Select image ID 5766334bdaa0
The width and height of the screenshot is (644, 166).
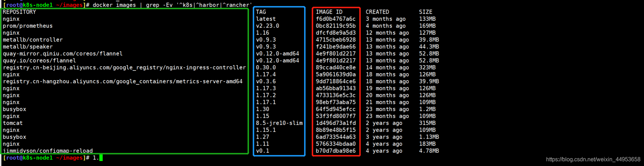(x=336, y=144)
